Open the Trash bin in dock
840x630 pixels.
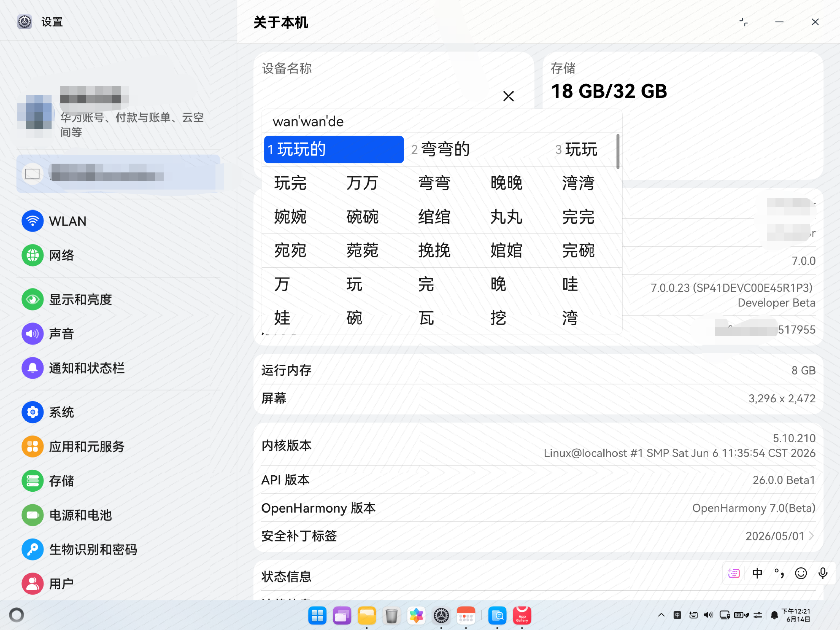coord(391,615)
